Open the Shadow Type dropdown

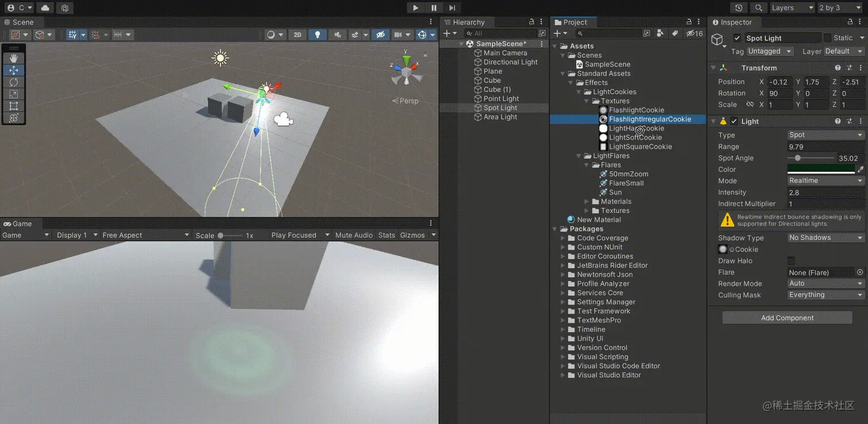tap(825, 237)
